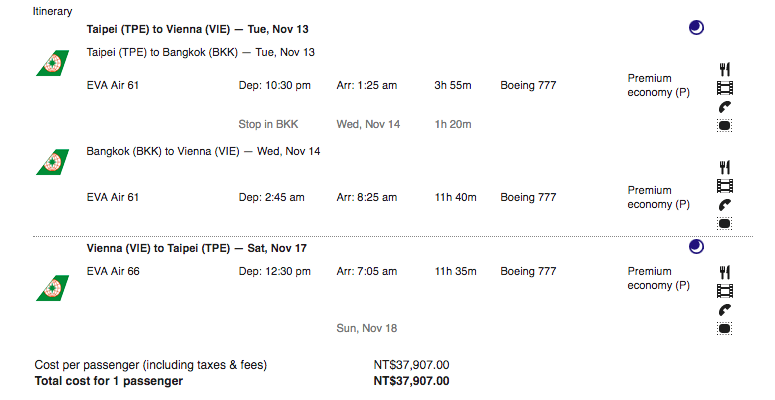Click the total cost NT$37,907.00 in bold
775x400 pixels.
(411, 381)
